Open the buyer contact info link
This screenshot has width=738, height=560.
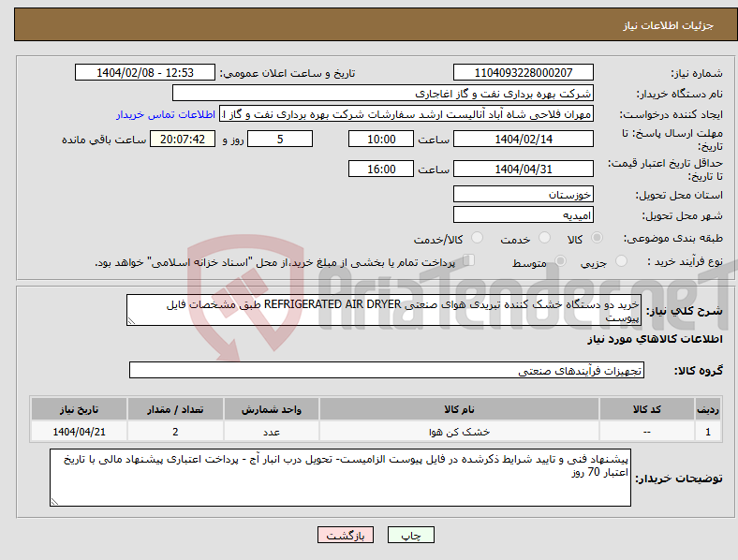(x=166, y=114)
